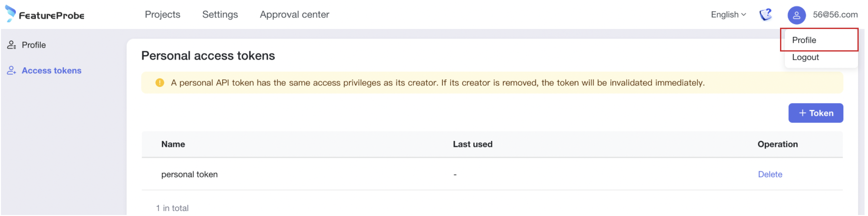Click the add Token button
Screen dimensions: 868x216
tap(815, 113)
